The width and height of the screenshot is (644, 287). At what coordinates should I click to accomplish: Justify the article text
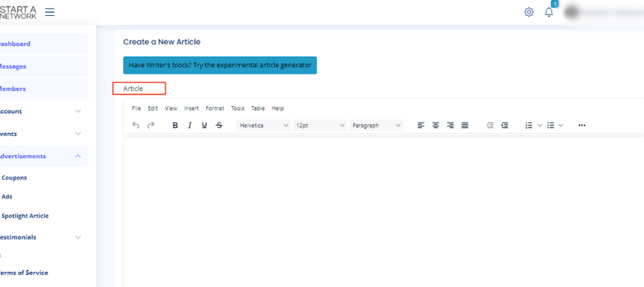465,125
